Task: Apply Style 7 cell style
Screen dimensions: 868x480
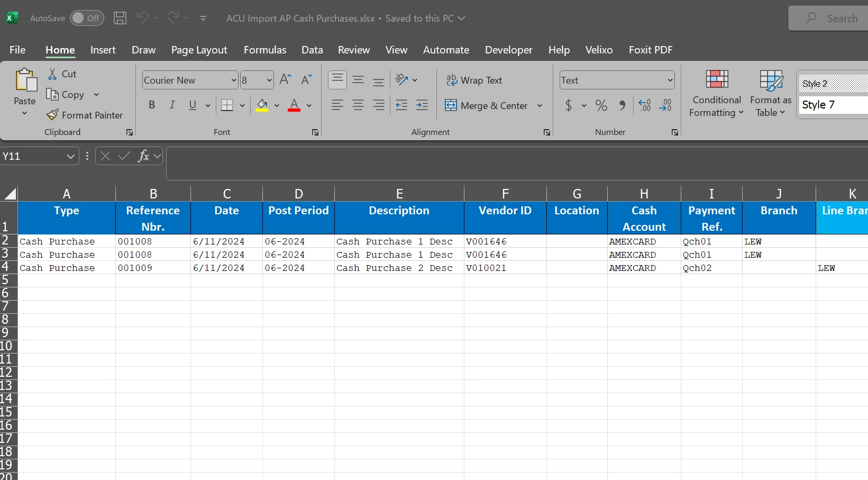Action: [x=834, y=105]
